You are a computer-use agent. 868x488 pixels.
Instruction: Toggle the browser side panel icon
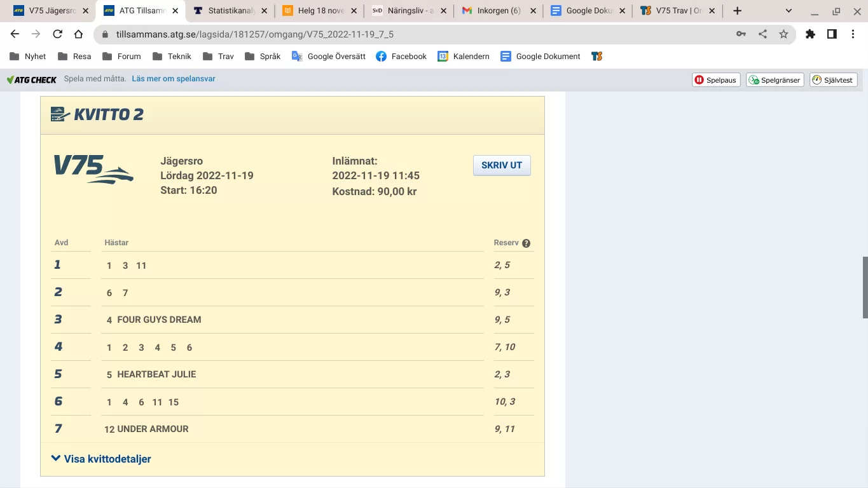(832, 34)
